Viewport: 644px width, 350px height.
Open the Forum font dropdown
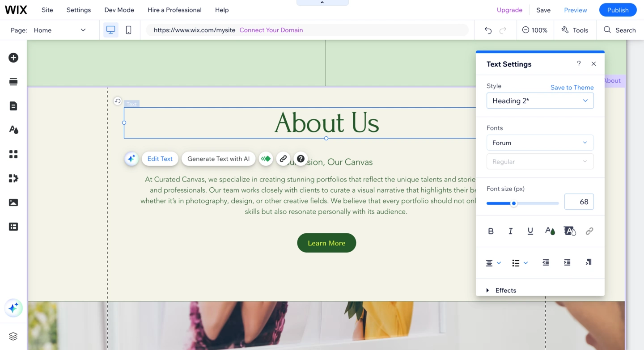pos(540,142)
